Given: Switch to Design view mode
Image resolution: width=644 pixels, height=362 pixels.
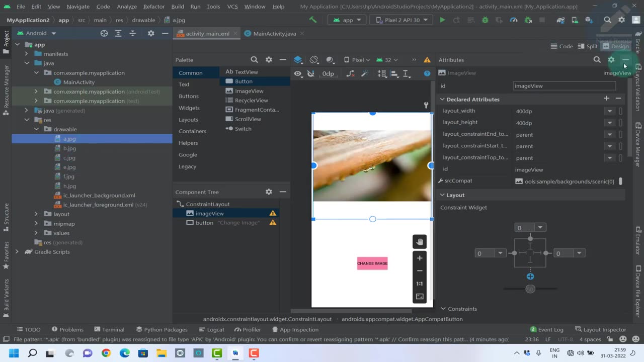Looking at the screenshot, I should (x=615, y=46).
